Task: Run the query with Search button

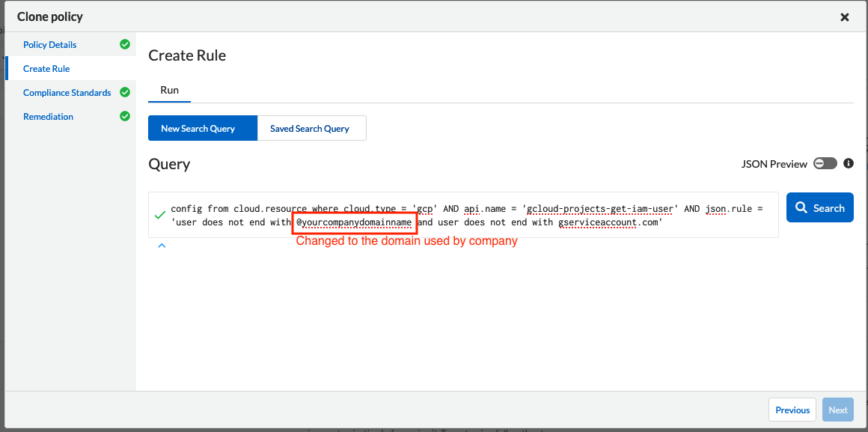Action: click(x=819, y=208)
